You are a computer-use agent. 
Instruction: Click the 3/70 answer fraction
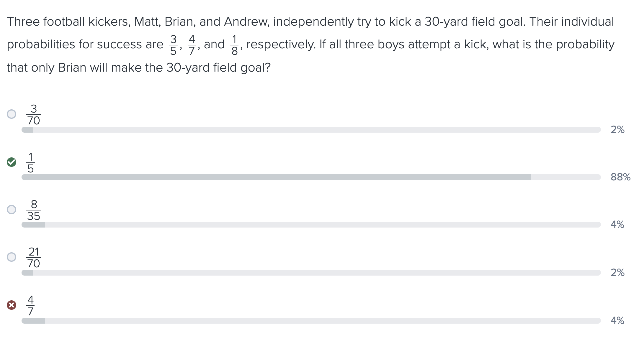coord(34,115)
